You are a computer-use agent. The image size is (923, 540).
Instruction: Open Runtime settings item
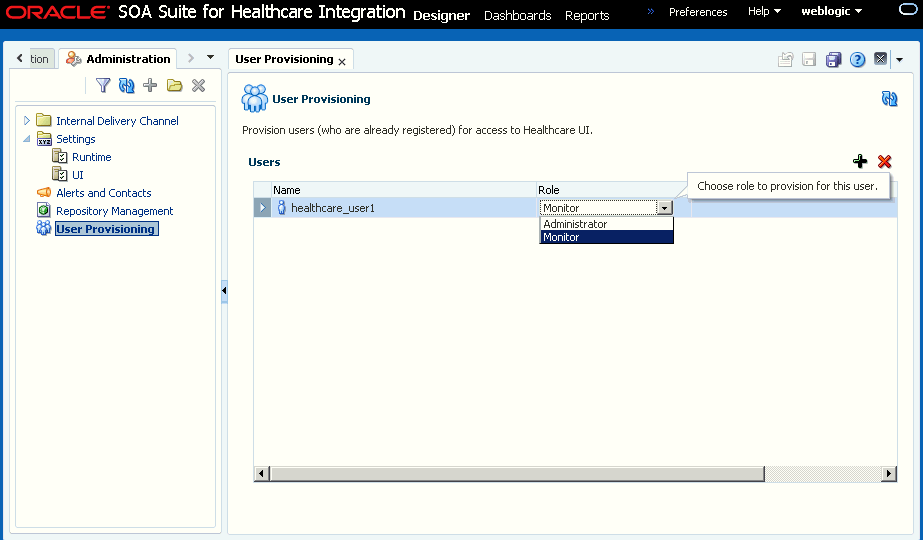(x=91, y=157)
